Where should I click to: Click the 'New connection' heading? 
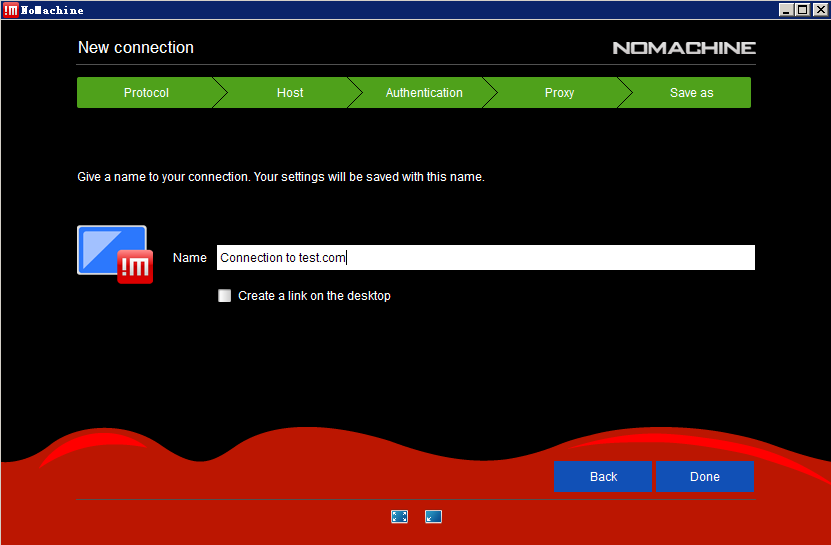tap(136, 48)
